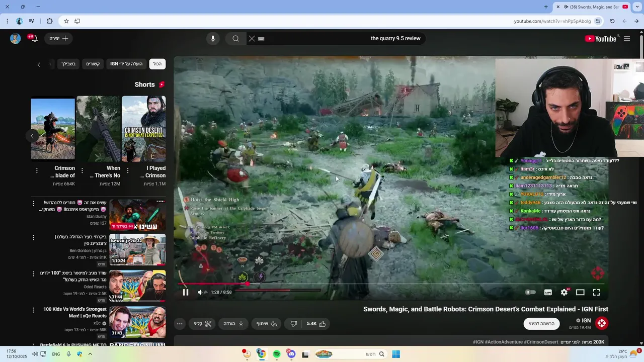Open the Windows Start menu
644x362 pixels.
point(396,354)
